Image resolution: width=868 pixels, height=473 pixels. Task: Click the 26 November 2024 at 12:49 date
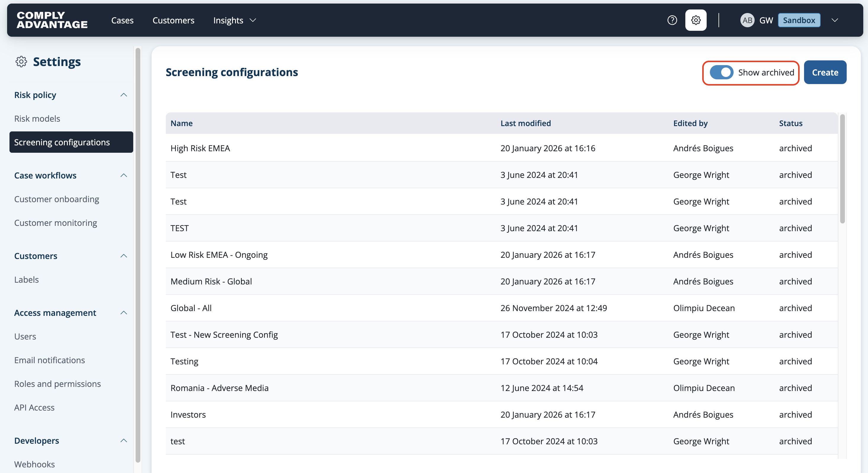pyautogui.click(x=554, y=308)
